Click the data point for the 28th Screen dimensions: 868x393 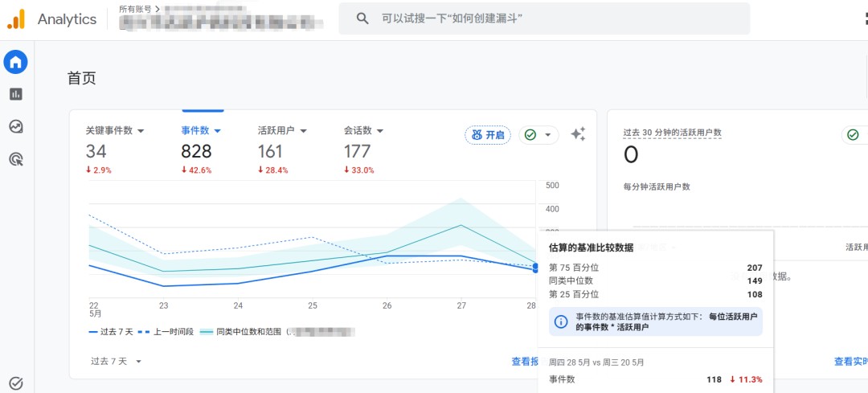click(535, 268)
